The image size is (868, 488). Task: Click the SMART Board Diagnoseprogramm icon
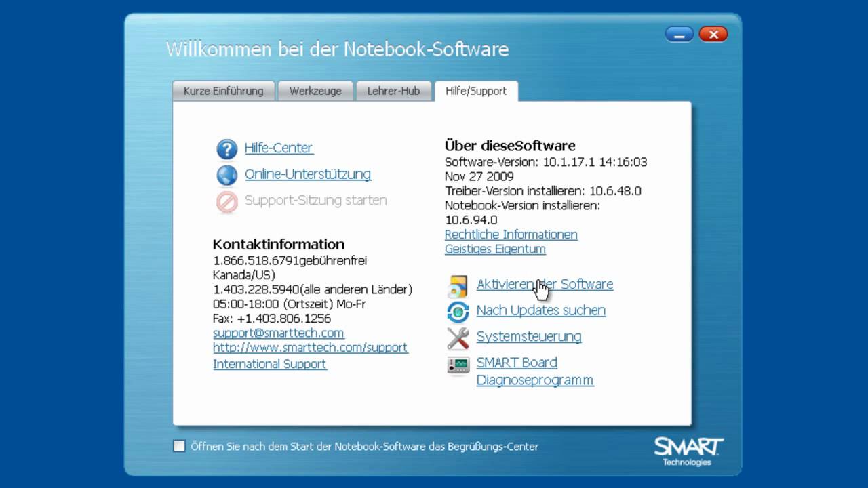tap(458, 365)
